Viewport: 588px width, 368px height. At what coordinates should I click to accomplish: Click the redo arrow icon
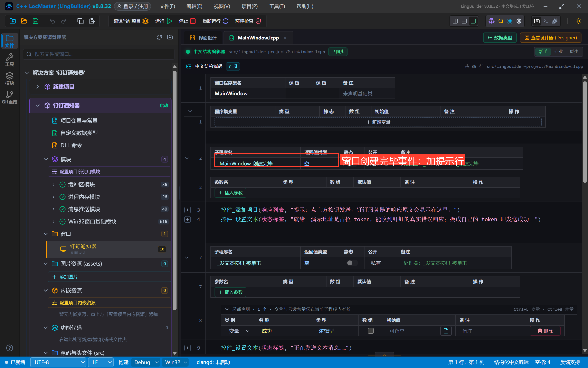pos(64,21)
